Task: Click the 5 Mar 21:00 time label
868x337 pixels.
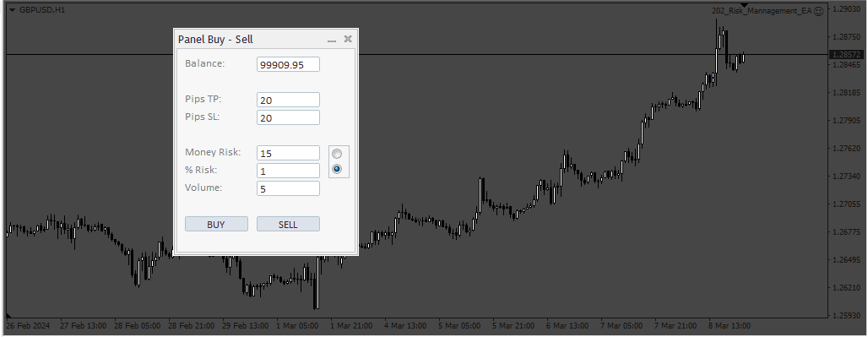Action: (x=513, y=325)
